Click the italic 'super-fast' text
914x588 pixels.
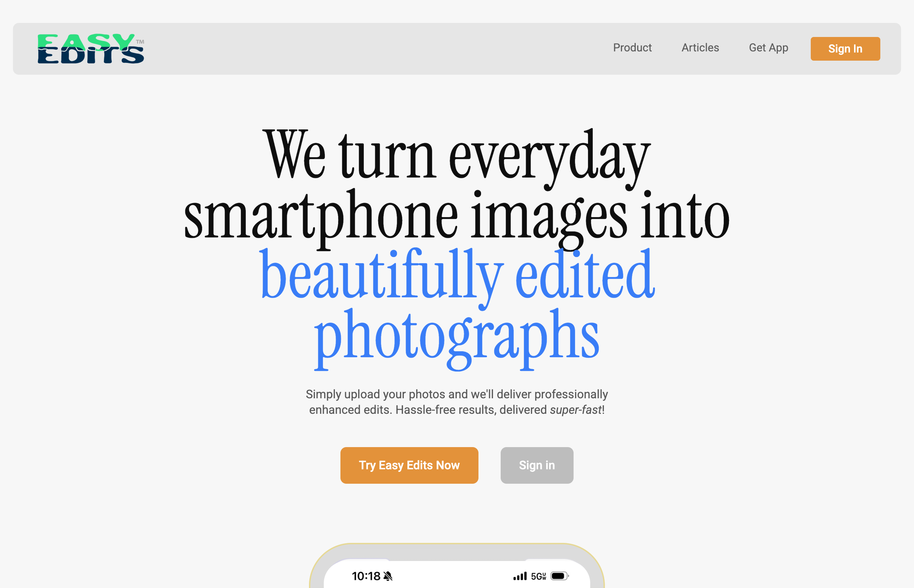(x=575, y=410)
